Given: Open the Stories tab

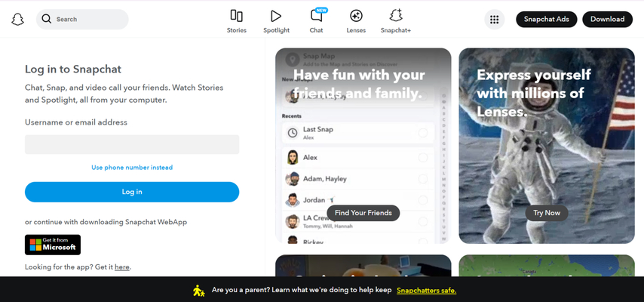Looking at the screenshot, I should [237, 21].
